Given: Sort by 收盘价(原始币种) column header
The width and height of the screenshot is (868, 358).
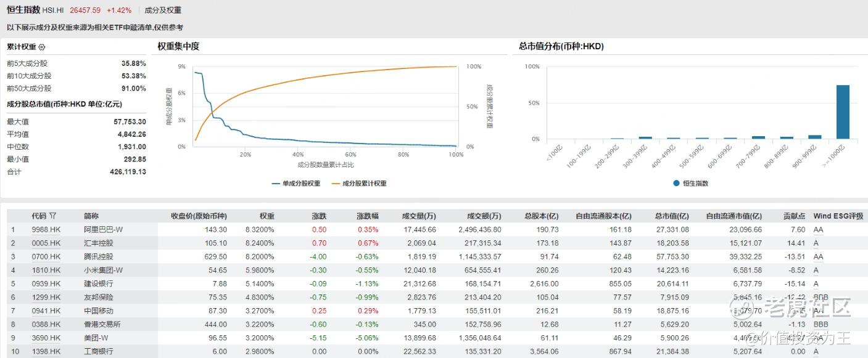Looking at the screenshot, I should [x=199, y=216].
